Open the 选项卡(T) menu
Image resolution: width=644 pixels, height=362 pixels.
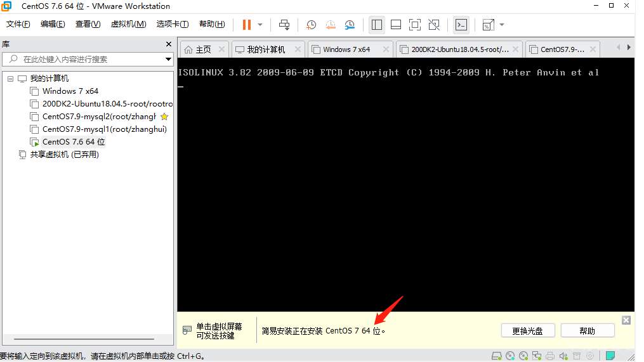173,24
